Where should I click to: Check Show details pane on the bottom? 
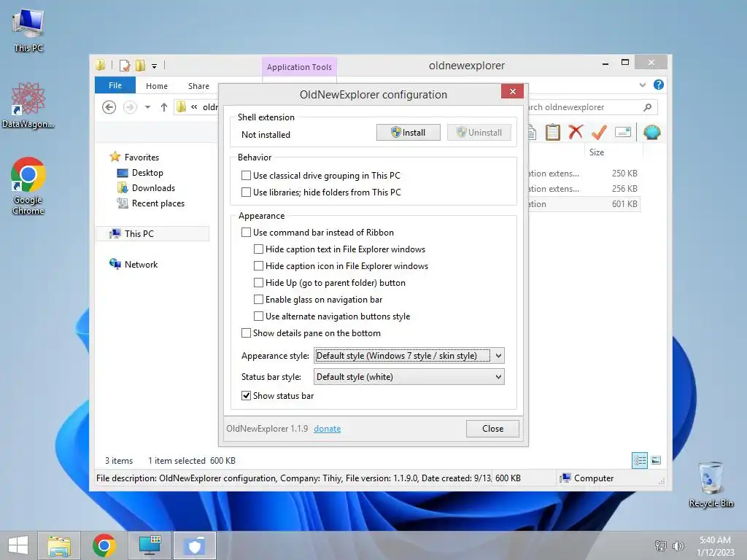click(x=246, y=332)
